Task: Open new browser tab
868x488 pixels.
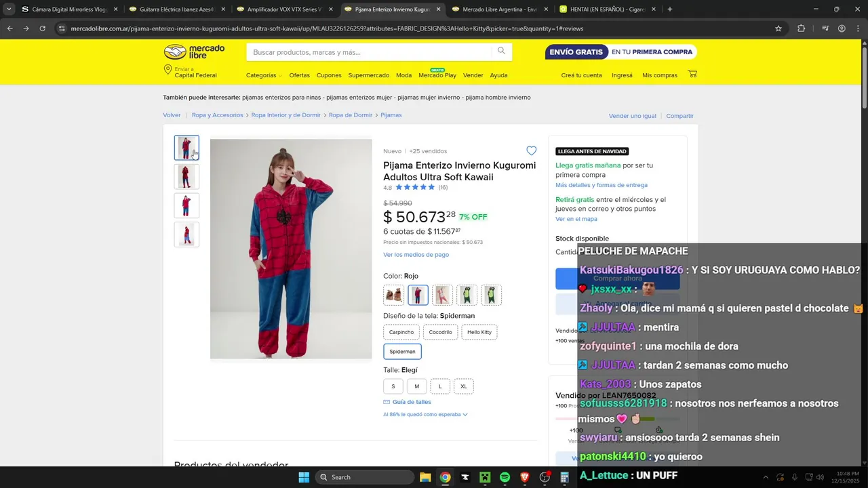Action: [x=670, y=9]
